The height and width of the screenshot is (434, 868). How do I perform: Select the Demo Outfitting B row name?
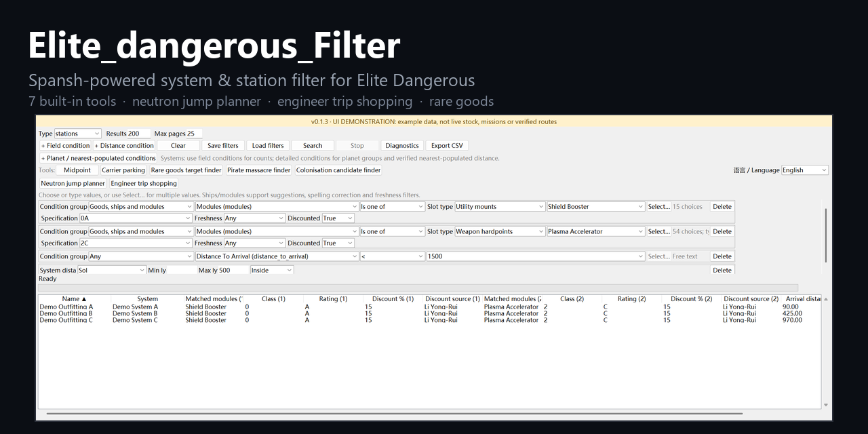coord(66,313)
